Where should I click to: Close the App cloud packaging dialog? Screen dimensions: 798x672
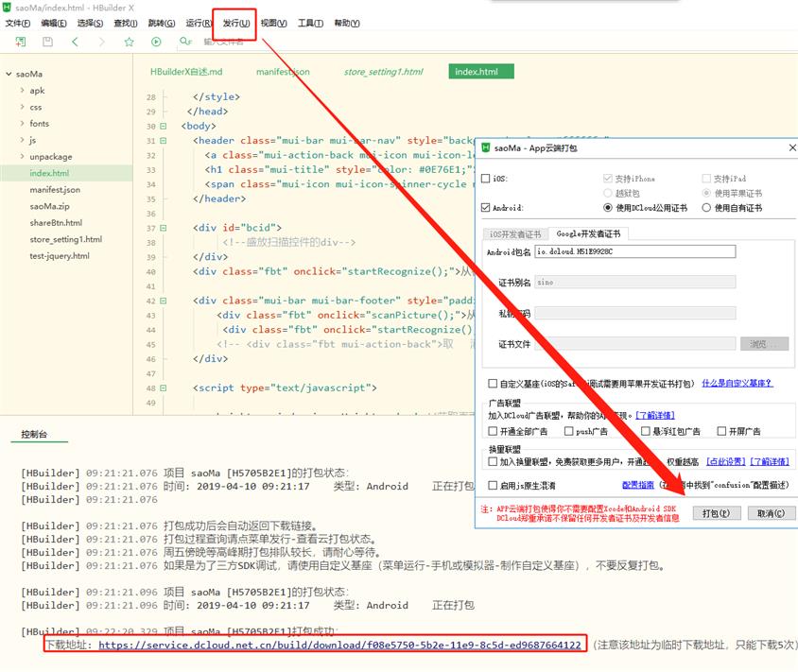click(790, 147)
